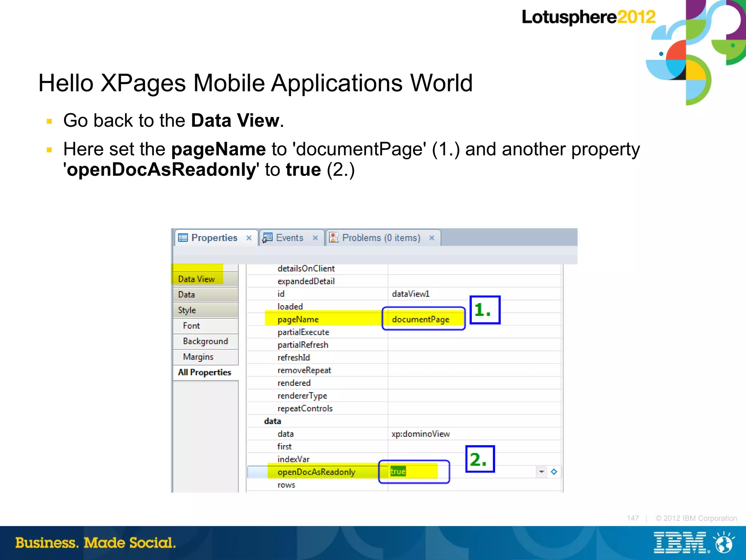The height and width of the screenshot is (560, 746).
Task: Select the removeRepeat property
Action: (x=304, y=371)
